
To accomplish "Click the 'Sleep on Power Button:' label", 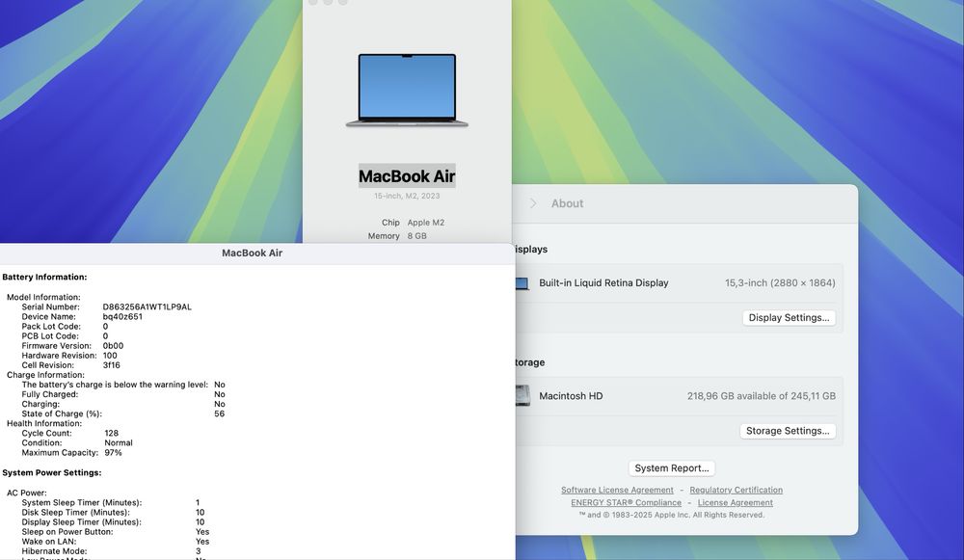I will 67,532.
